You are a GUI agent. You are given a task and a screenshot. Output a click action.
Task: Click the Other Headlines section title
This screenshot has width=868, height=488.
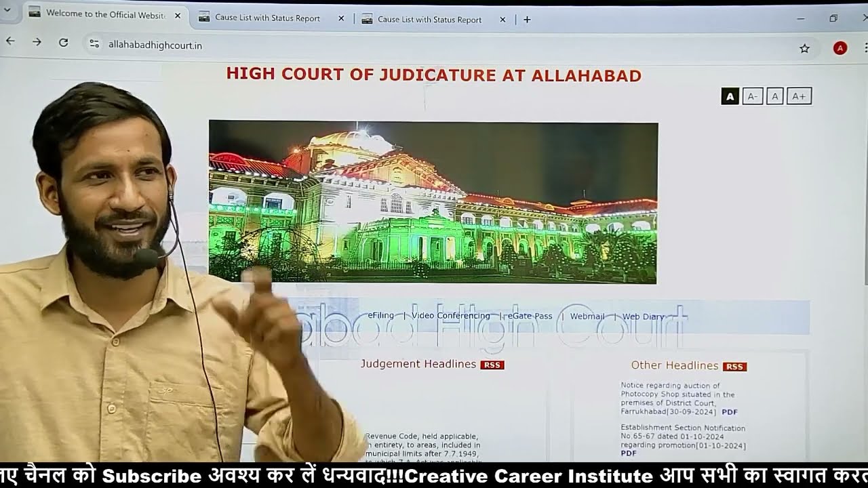coord(675,365)
